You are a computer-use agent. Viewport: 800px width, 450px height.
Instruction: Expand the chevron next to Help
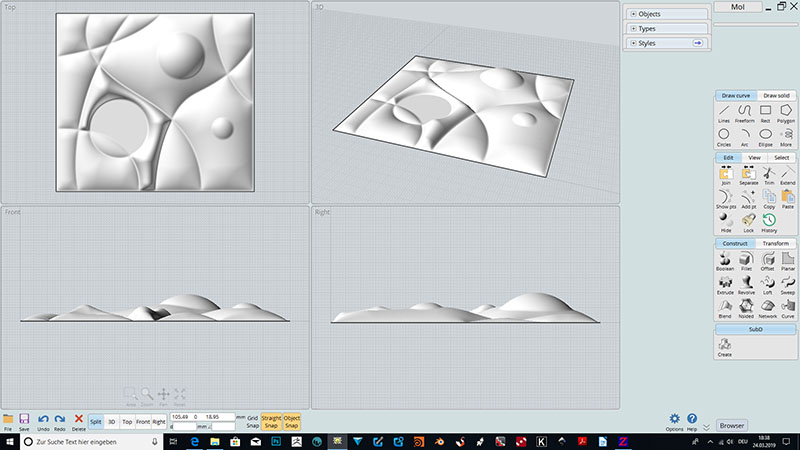tap(707, 427)
